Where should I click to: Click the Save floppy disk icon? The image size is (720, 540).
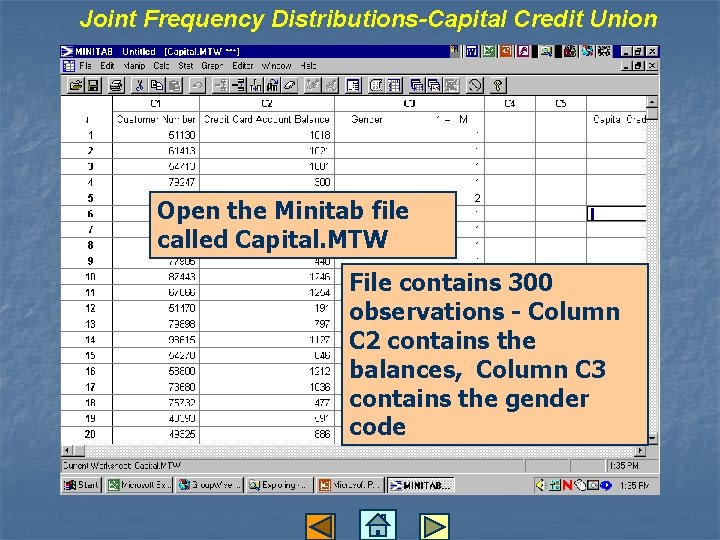[x=93, y=85]
